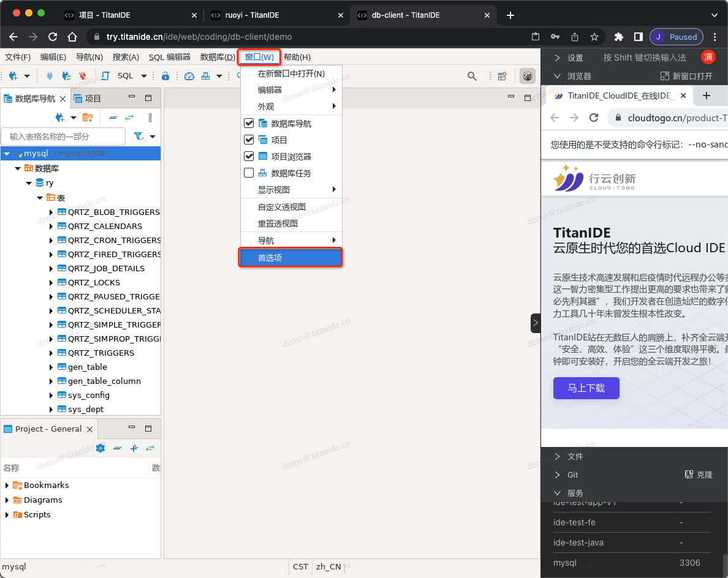Screen dimensions: 728x578
Task: Uncheck the 项目浏览器 checkbox
Action: click(249, 156)
